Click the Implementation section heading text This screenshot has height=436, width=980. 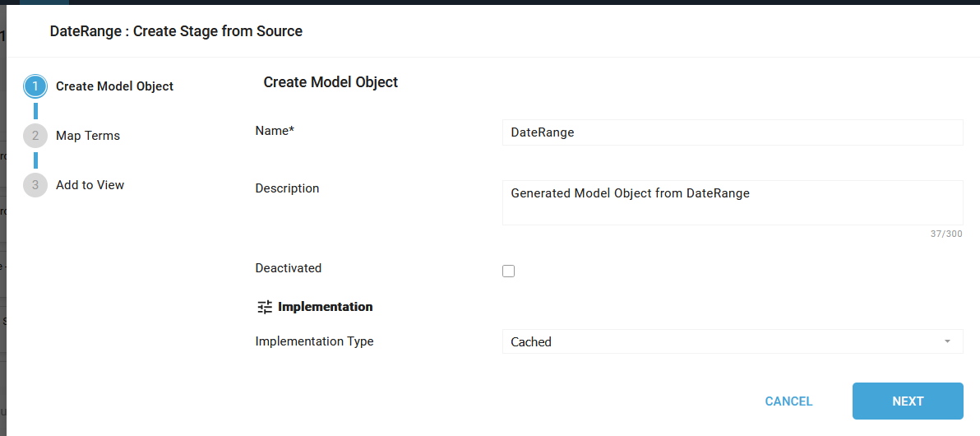tap(325, 307)
